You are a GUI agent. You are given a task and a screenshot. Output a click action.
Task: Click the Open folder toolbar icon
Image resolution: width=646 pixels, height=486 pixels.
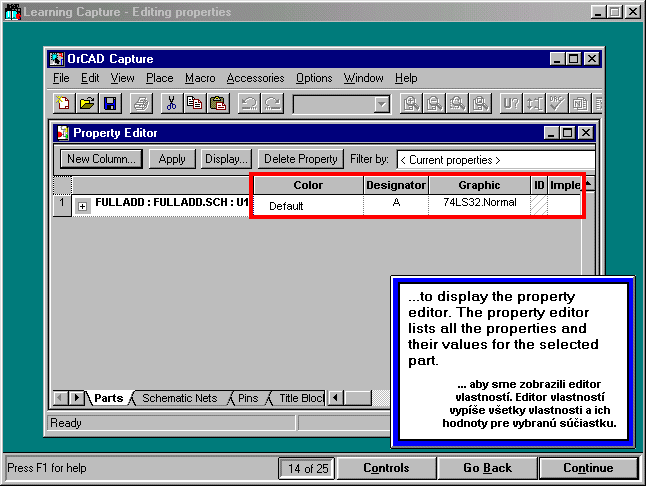[x=87, y=103]
